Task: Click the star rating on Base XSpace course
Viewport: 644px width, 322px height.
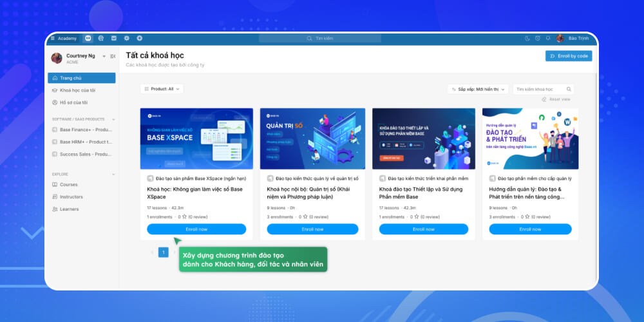Action: tap(179, 217)
